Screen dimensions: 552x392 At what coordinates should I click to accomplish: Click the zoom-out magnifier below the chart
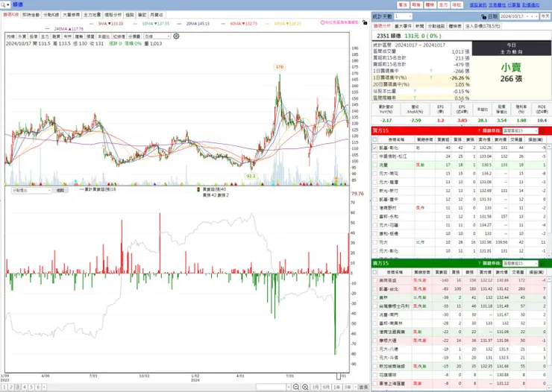(296, 387)
